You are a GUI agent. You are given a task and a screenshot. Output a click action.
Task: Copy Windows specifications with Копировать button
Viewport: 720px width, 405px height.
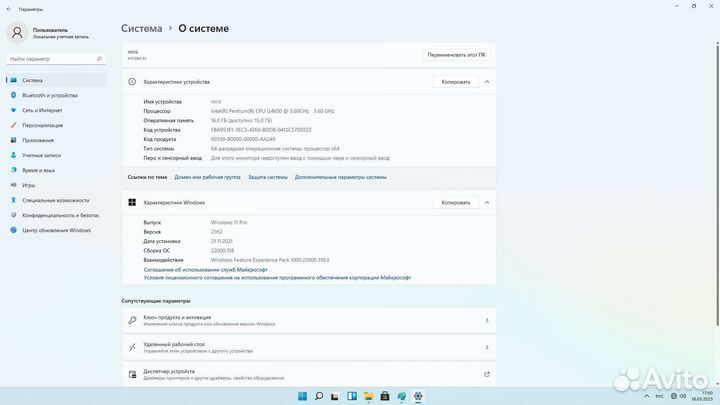click(456, 202)
